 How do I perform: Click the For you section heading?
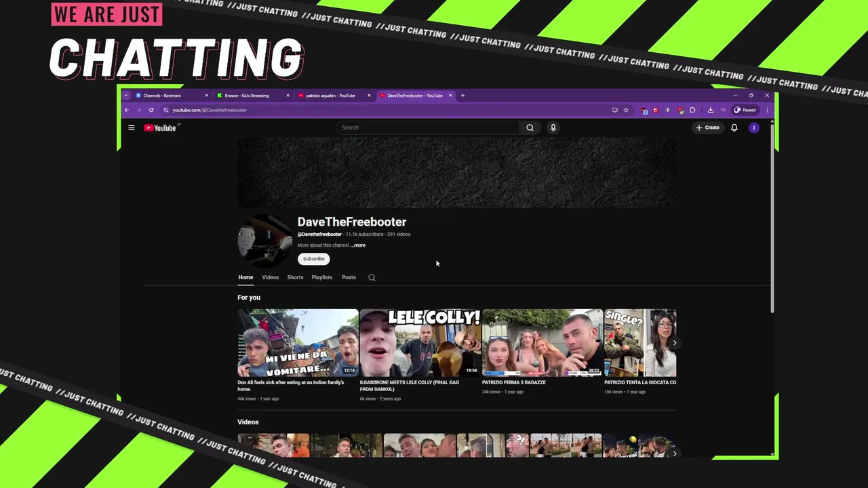(249, 298)
